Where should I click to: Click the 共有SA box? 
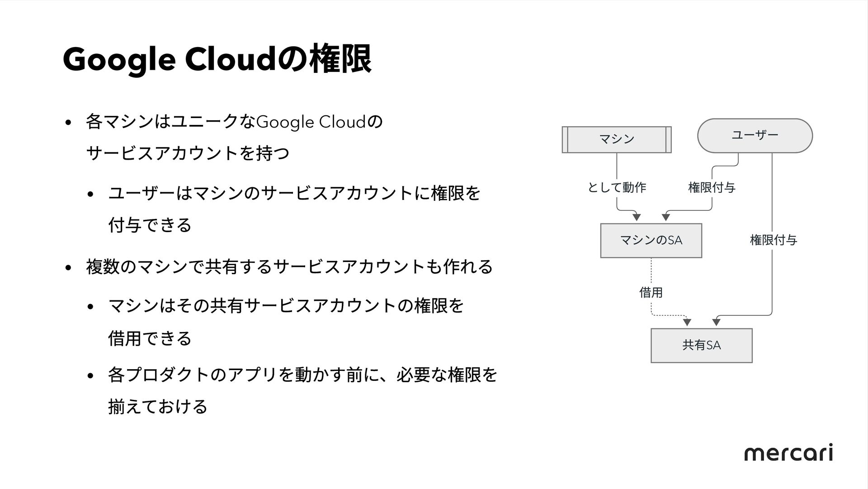pos(702,346)
